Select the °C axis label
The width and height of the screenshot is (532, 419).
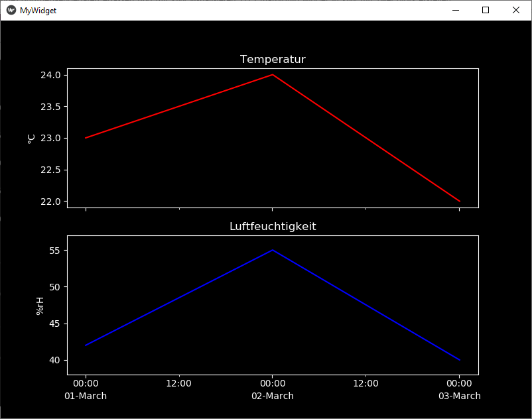click(x=31, y=138)
